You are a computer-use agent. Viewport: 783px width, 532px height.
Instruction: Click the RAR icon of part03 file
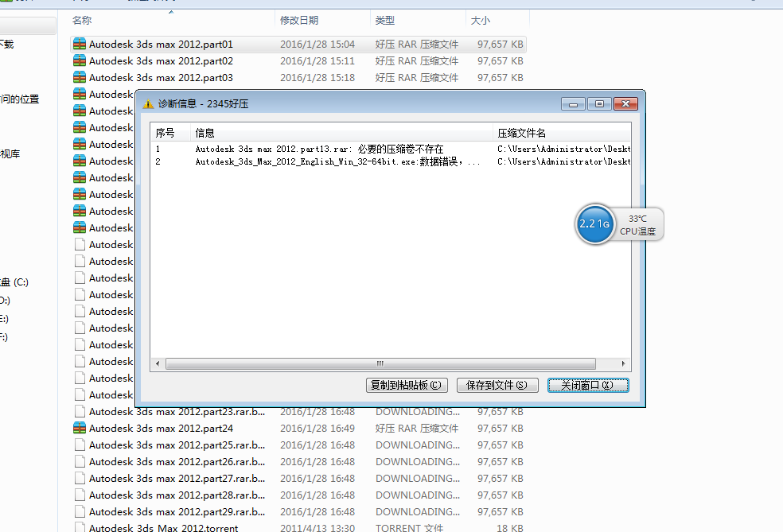(x=80, y=77)
